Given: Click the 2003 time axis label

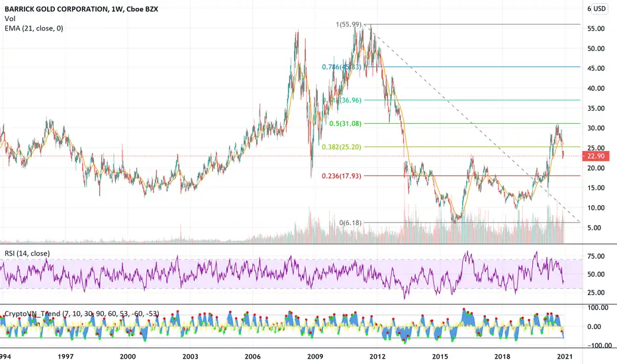Looking at the screenshot, I should (190, 357).
